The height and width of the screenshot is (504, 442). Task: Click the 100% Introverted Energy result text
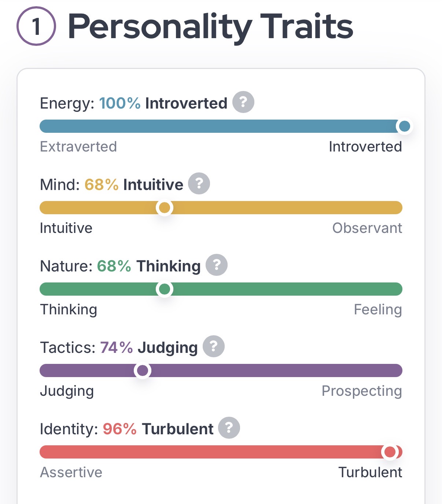(163, 103)
